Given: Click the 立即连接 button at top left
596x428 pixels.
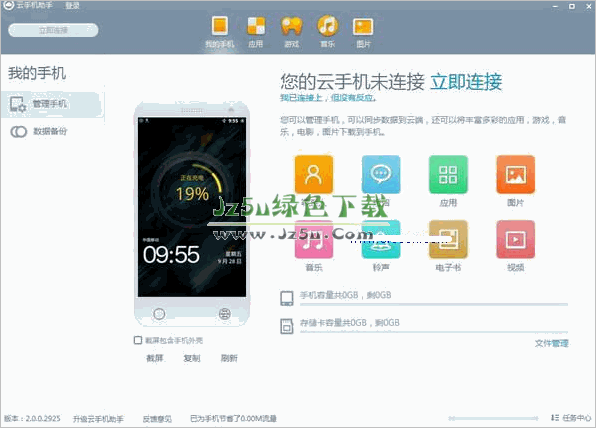Looking at the screenshot, I should pos(53,30).
